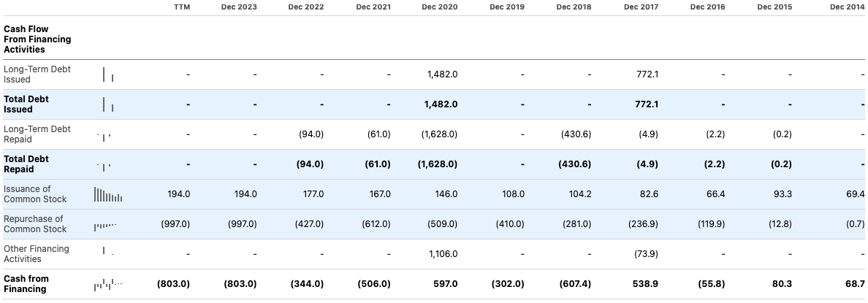Click the Other Financing Activities sparkline
The height and width of the screenshot is (303, 868).
tap(107, 252)
